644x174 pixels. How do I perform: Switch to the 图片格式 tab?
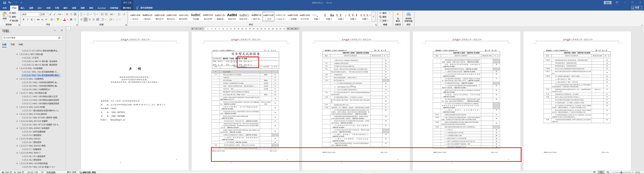point(127,8)
